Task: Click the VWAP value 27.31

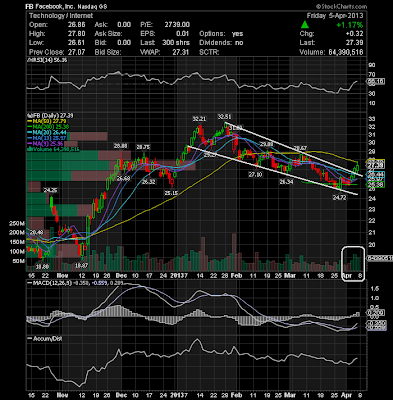Action: (x=181, y=52)
